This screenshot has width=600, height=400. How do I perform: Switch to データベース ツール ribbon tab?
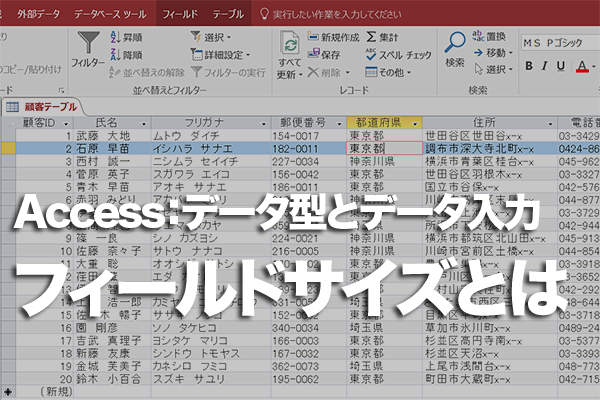click(110, 14)
